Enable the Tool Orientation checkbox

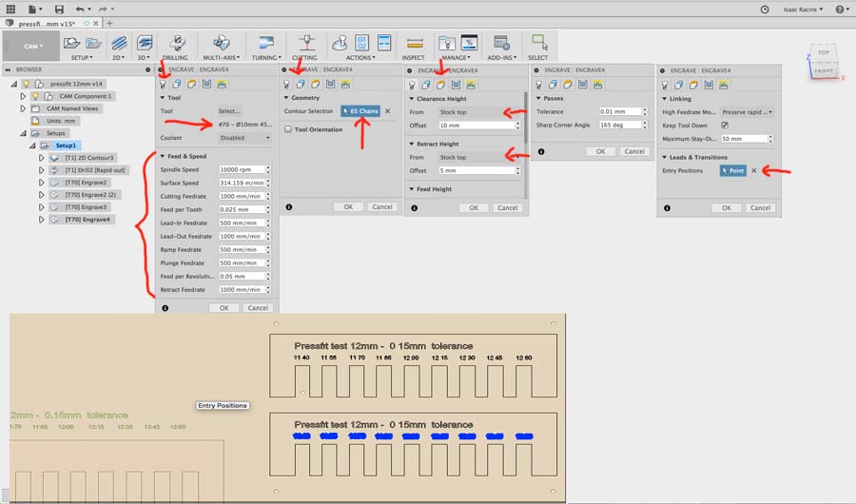[x=288, y=129]
